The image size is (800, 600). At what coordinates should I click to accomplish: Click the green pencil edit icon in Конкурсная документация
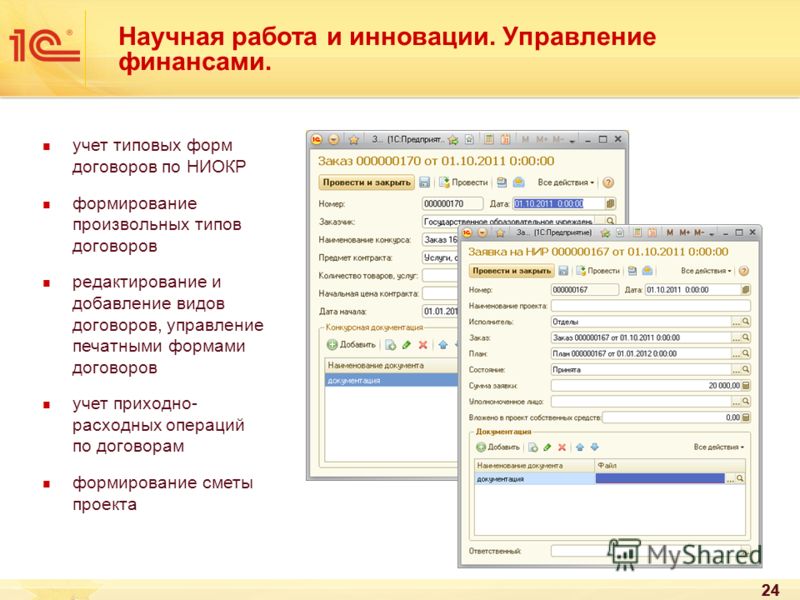pos(407,345)
